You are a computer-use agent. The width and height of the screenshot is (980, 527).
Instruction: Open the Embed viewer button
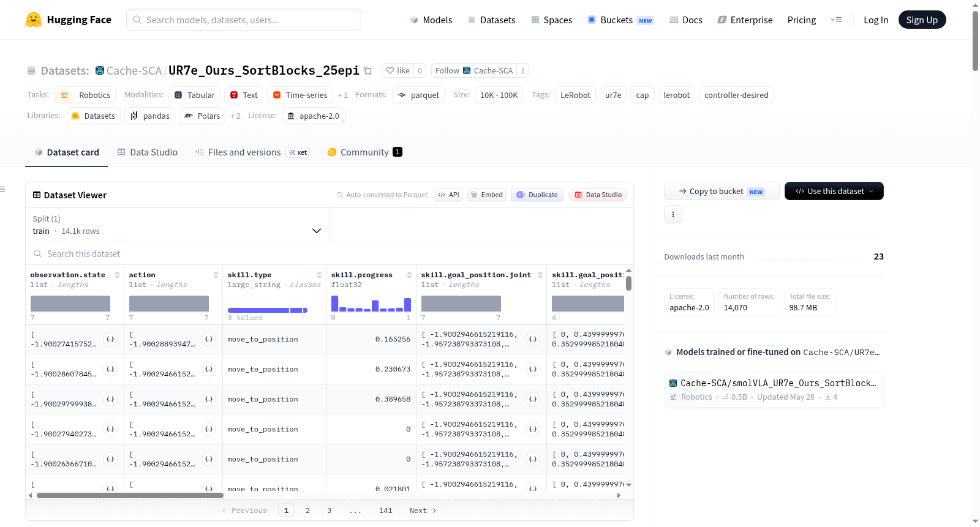coord(487,195)
